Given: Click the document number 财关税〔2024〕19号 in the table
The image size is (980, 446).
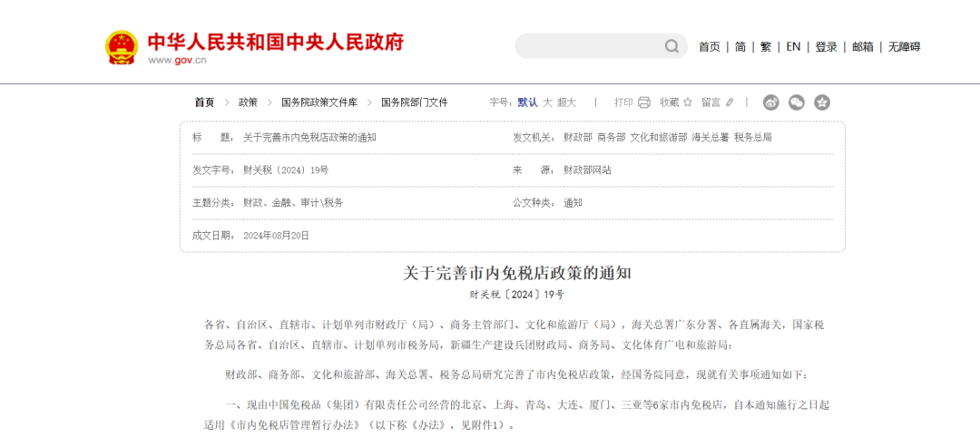Looking at the screenshot, I should click(286, 170).
